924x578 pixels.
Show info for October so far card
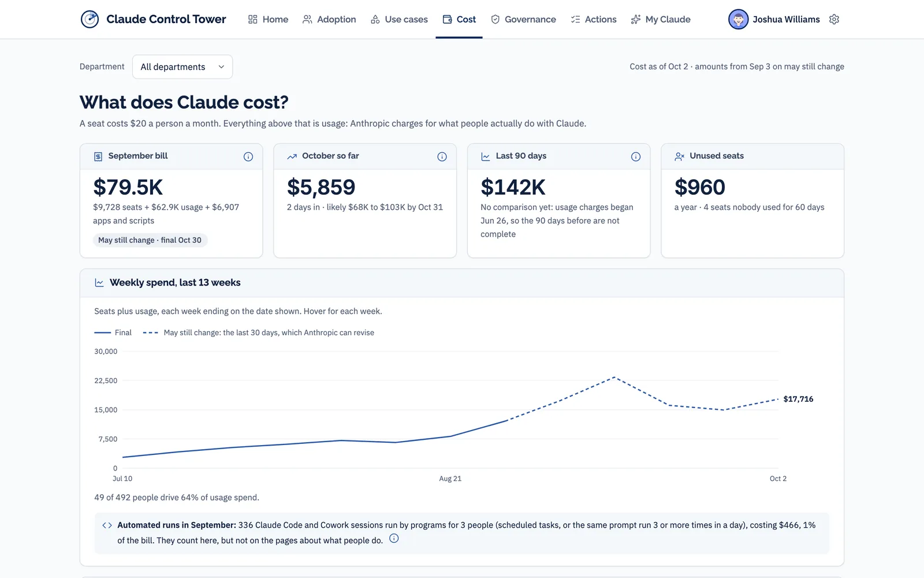pyautogui.click(x=442, y=157)
